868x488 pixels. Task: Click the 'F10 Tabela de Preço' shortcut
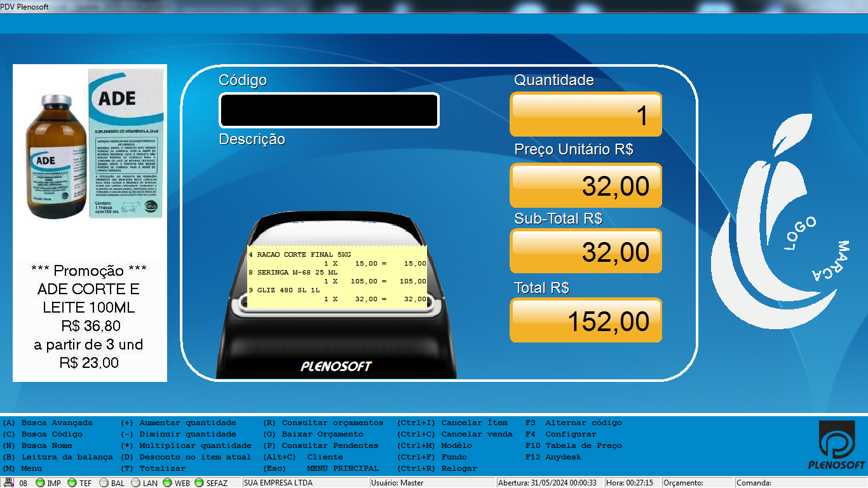click(x=574, y=445)
